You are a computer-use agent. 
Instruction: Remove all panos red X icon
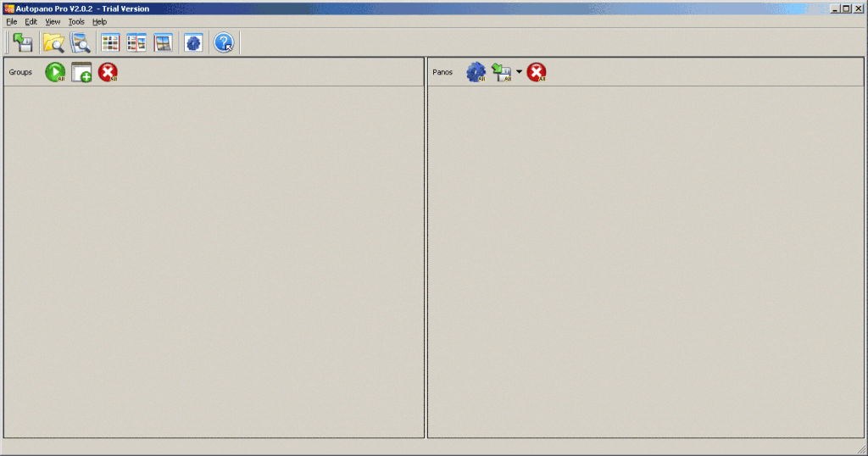(537, 72)
